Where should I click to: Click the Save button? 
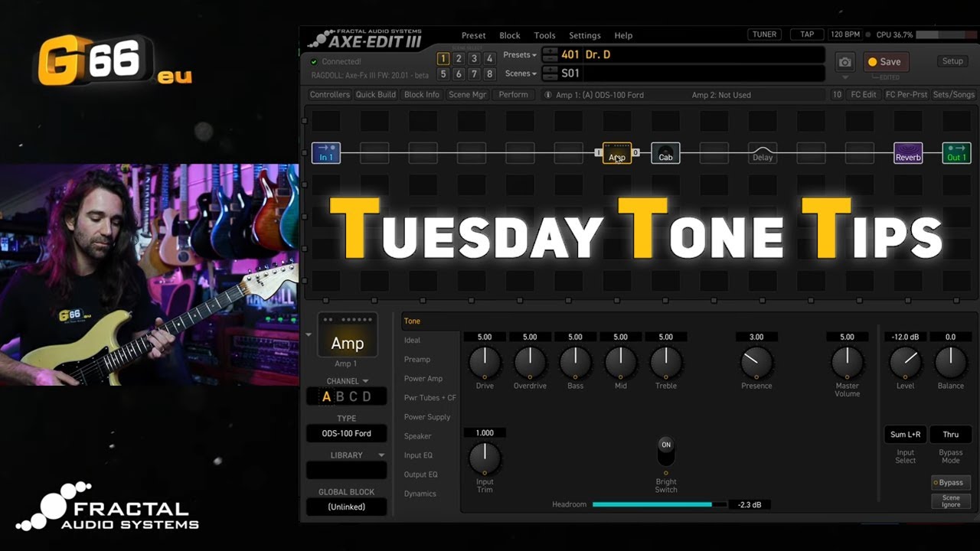pos(884,62)
